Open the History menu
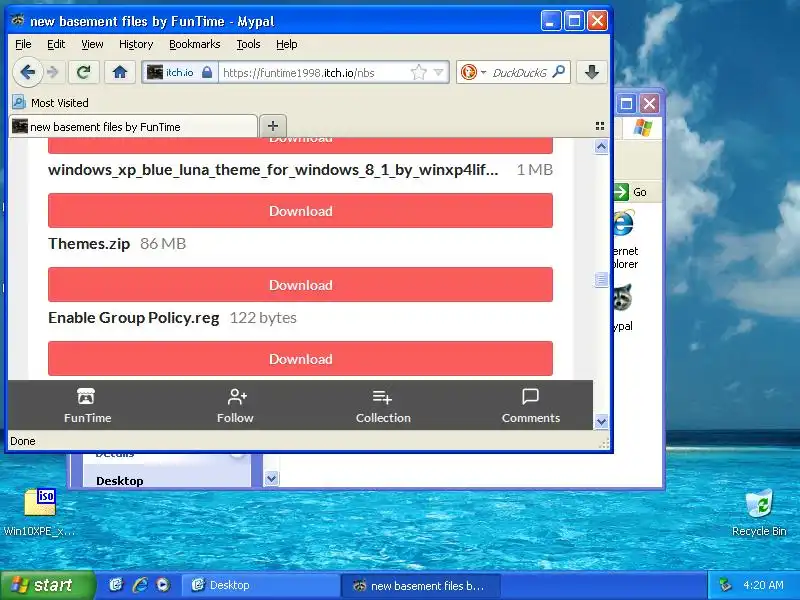Image resolution: width=800 pixels, height=600 pixels. tap(136, 44)
